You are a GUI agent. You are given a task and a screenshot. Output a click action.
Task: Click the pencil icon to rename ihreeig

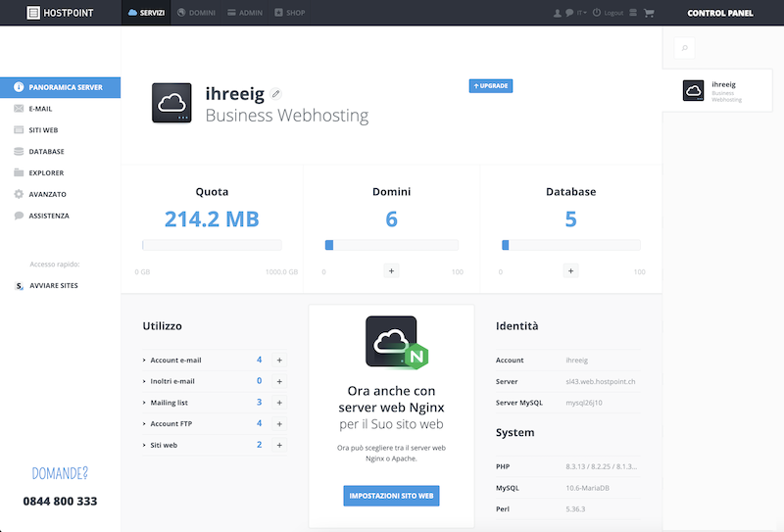[x=275, y=93]
